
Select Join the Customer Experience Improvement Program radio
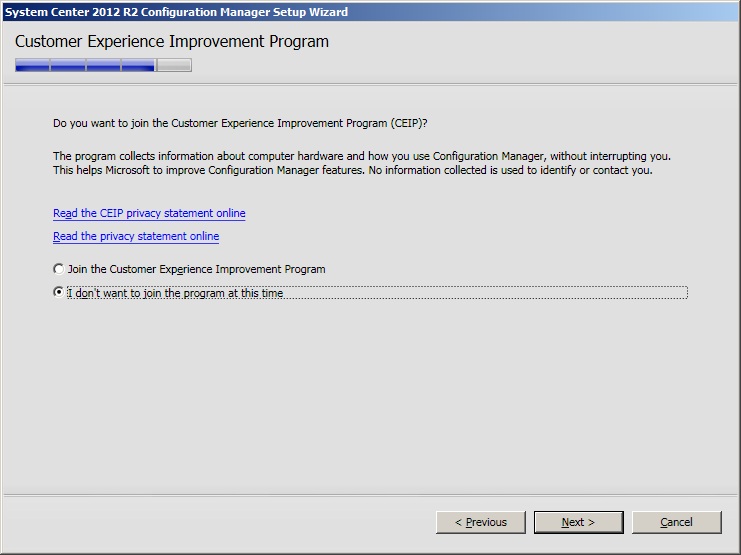point(58,269)
